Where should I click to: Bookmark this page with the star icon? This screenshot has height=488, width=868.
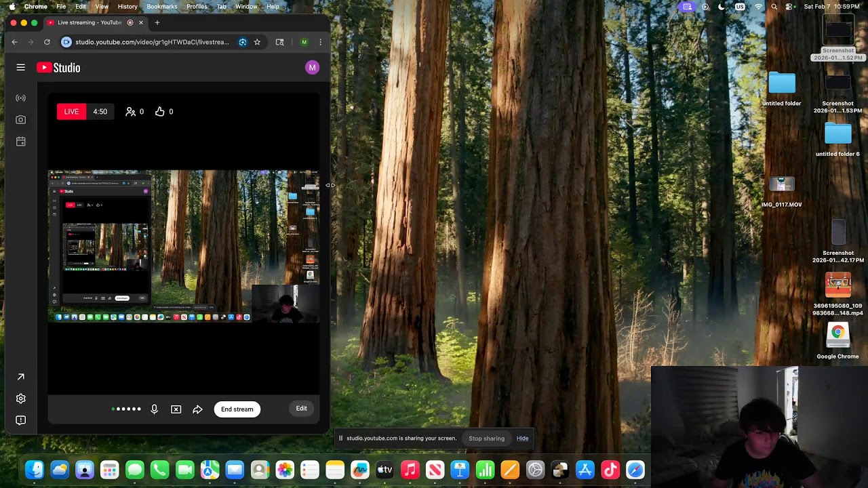point(257,42)
